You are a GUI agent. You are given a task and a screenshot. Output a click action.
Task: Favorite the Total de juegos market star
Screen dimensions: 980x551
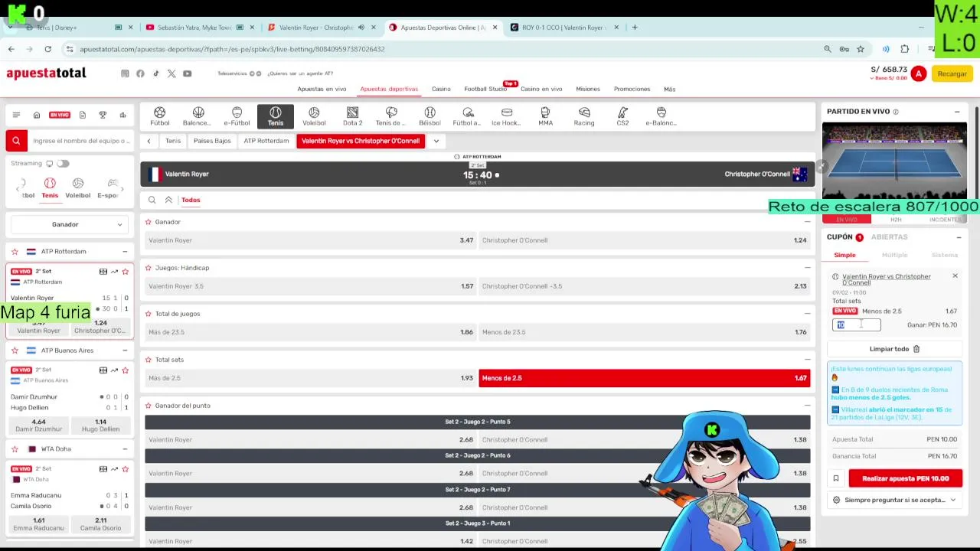[x=149, y=314]
